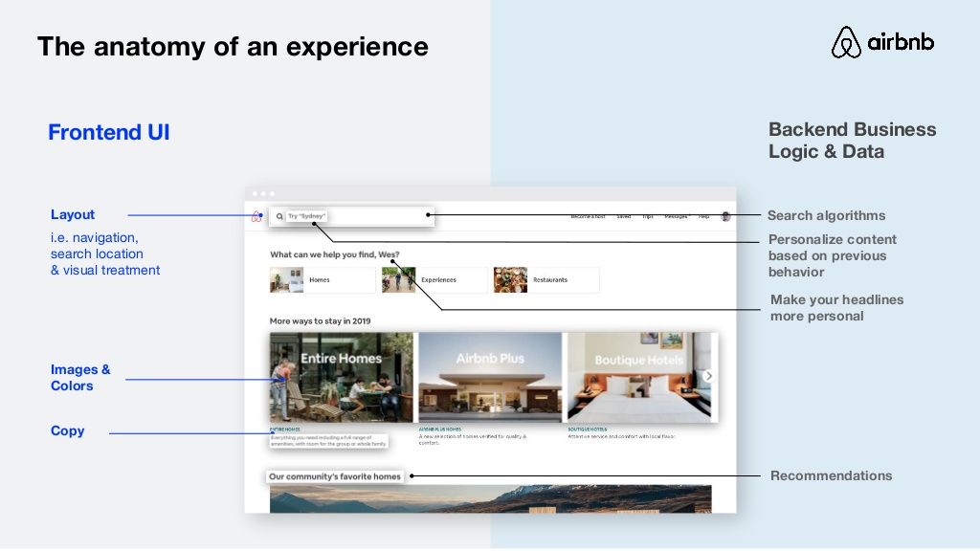This screenshot has width=980, height=551.
Task: Click the blue "Layout" label
Action: pyautogui.click(x=73, y=214)
